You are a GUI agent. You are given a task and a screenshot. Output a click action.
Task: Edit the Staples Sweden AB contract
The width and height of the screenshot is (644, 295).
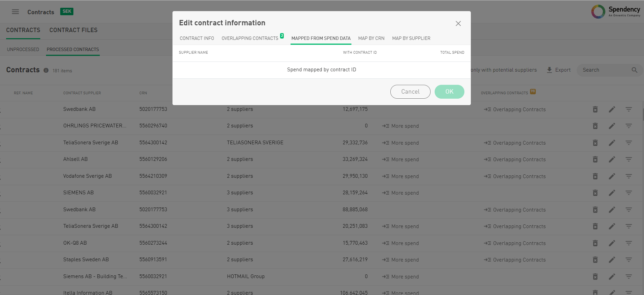pos(612,260)
